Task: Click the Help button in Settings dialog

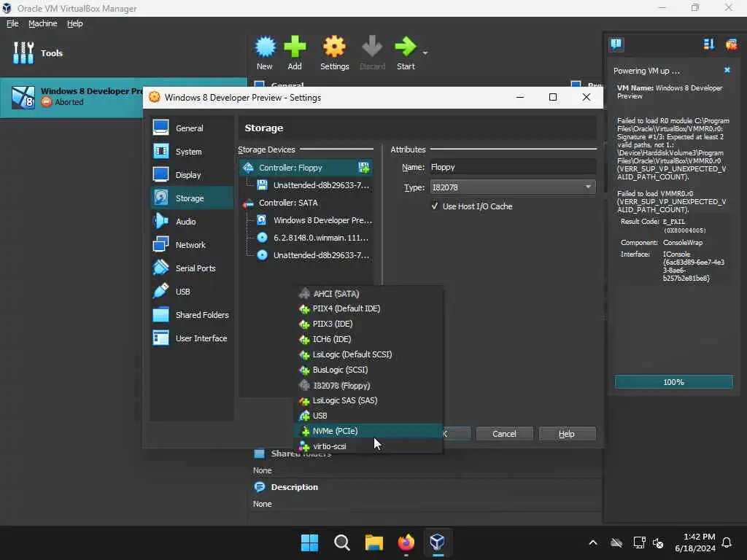Action: (x=566, y=434)
